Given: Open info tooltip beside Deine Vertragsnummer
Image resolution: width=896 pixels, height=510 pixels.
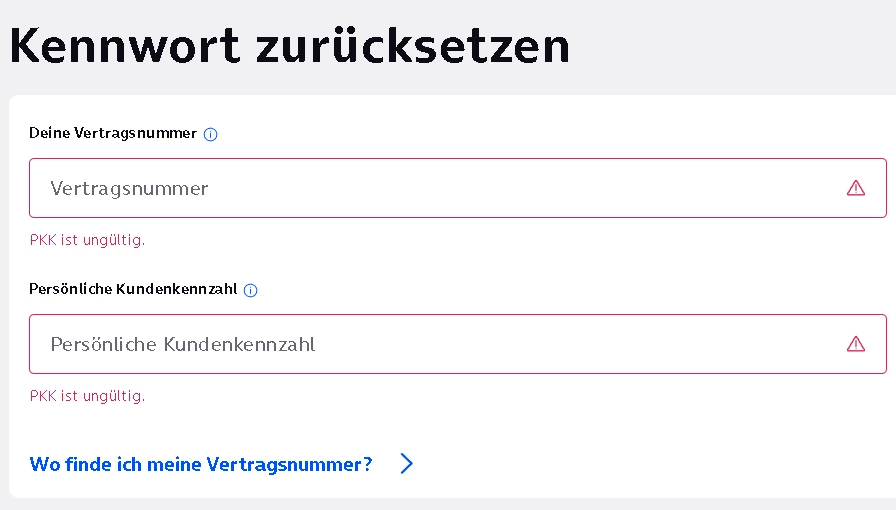Looking at the screenshot, I should (210, 134).
